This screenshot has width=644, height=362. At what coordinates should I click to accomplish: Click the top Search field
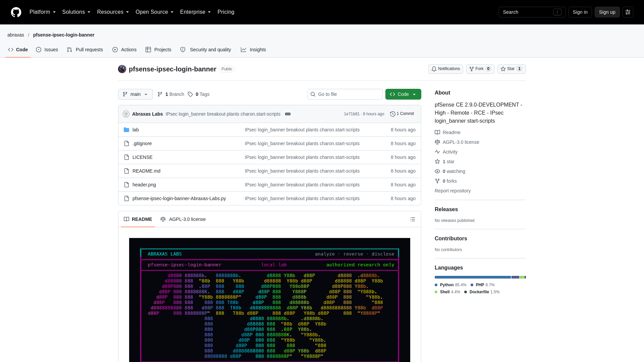(532, 12)
